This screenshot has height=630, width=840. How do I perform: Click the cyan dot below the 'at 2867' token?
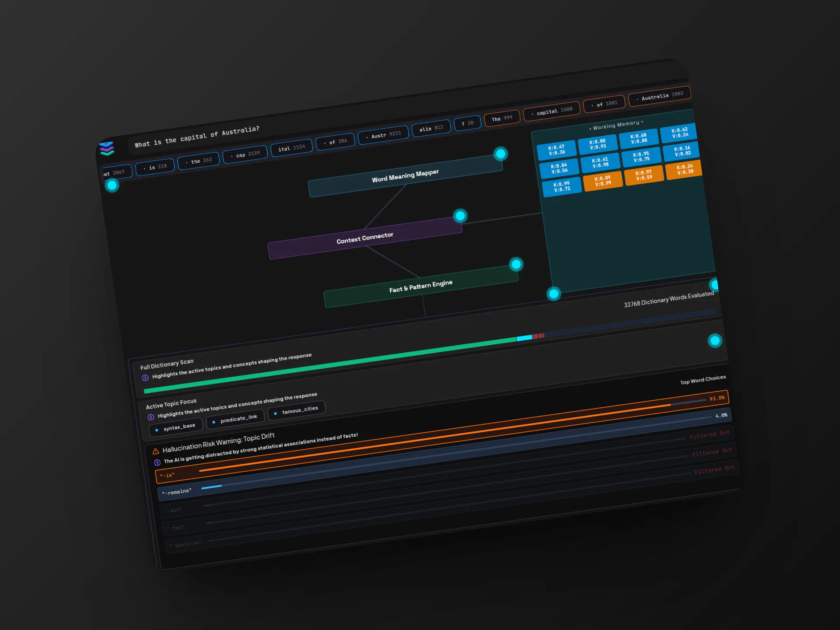pos(112,185)
